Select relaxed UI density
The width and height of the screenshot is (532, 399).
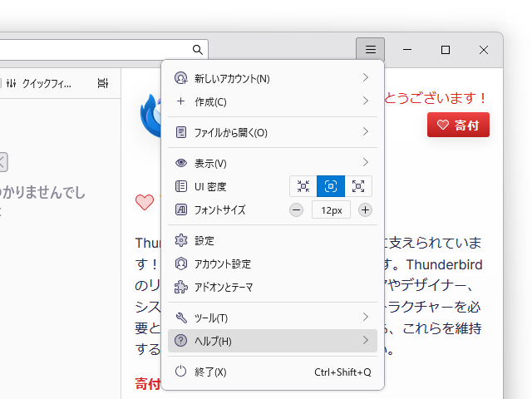(x=358, y=186)
